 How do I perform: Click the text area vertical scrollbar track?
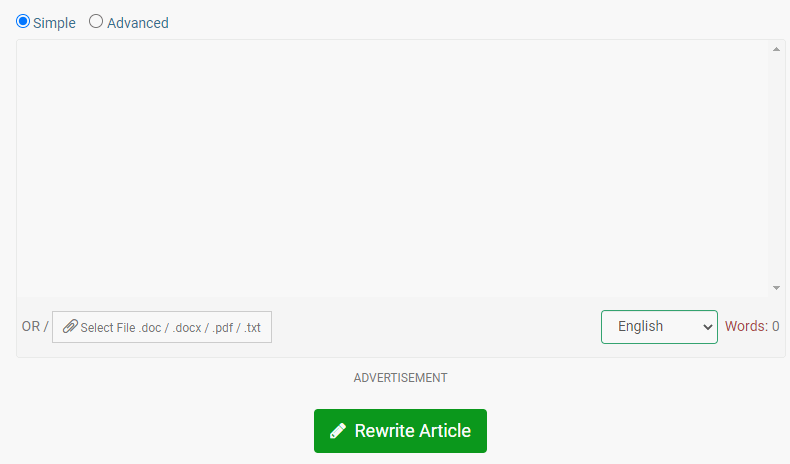click(x=776, y=168)
